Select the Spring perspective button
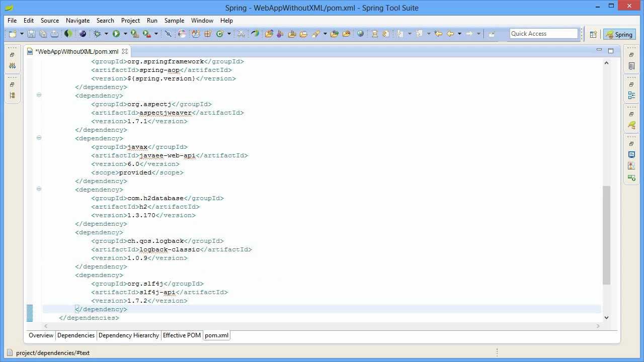 point(619,34)
